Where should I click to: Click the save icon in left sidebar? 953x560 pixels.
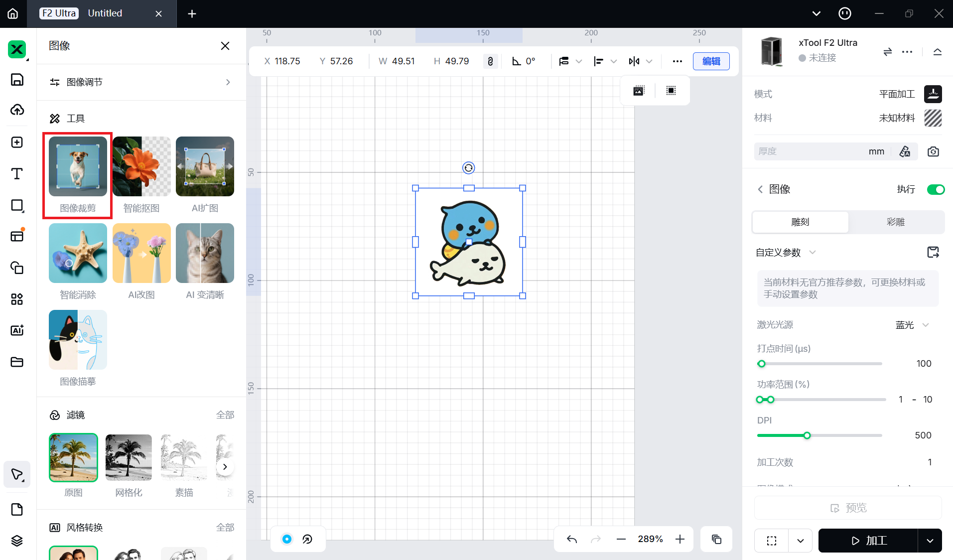tap(17, 80)
